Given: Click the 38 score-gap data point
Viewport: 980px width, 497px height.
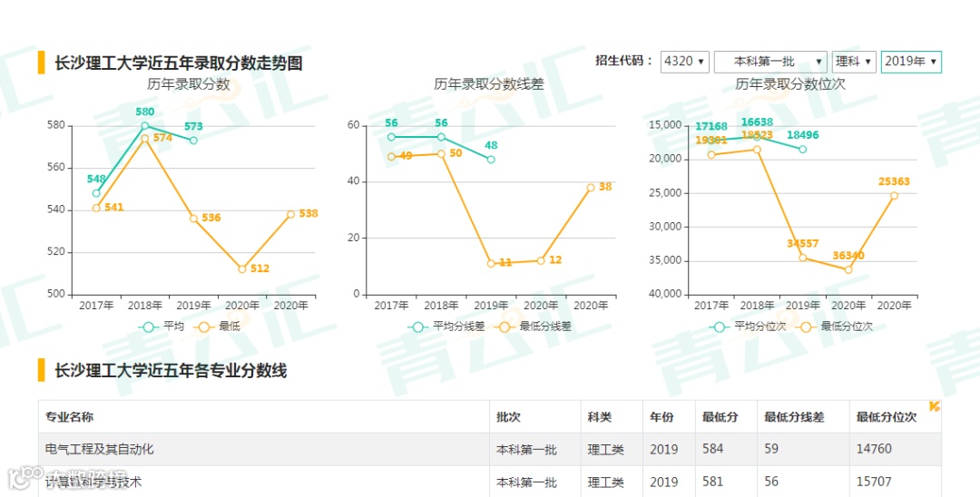Looking at the screenshot, I should pos(591,188).
